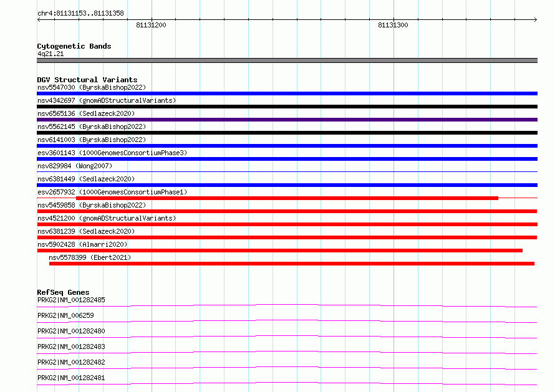Open variant nsv6141003 (ByrskaBishop2022) label

click(92, 140)
